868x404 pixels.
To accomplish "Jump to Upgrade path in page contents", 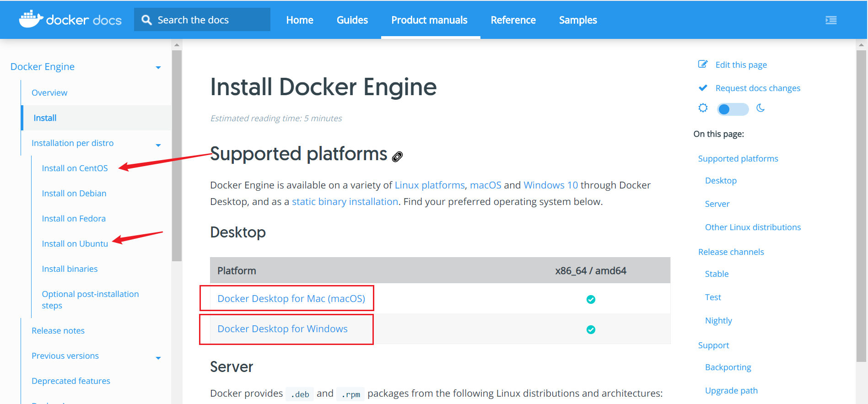I will tap(731, 391).
